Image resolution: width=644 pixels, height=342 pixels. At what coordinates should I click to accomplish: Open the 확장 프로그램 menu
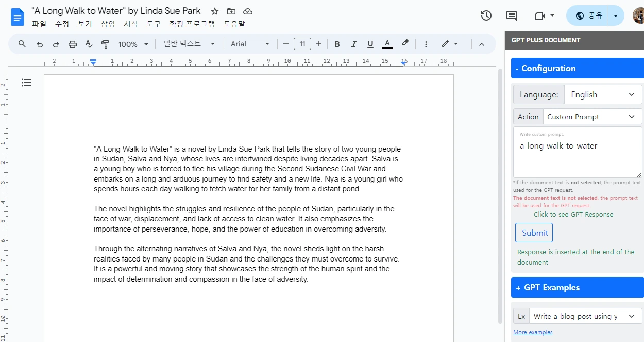click(x=192, y=24)
